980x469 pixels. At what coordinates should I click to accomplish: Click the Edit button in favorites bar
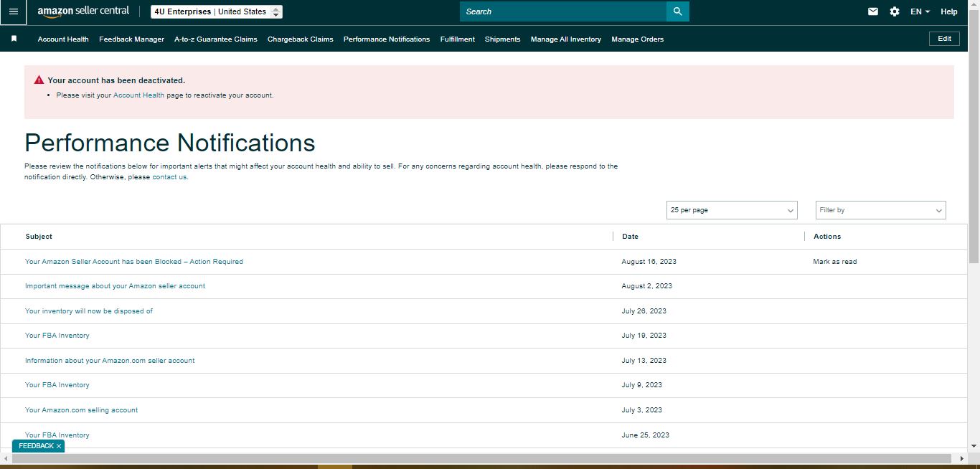pyautogui.click(x=945, y=39)
